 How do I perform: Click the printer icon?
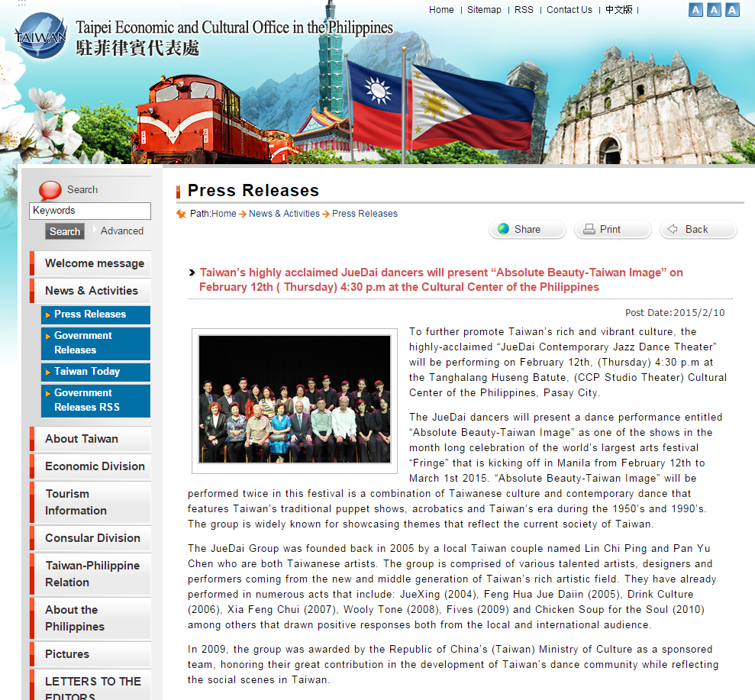[x=589, y=229]
